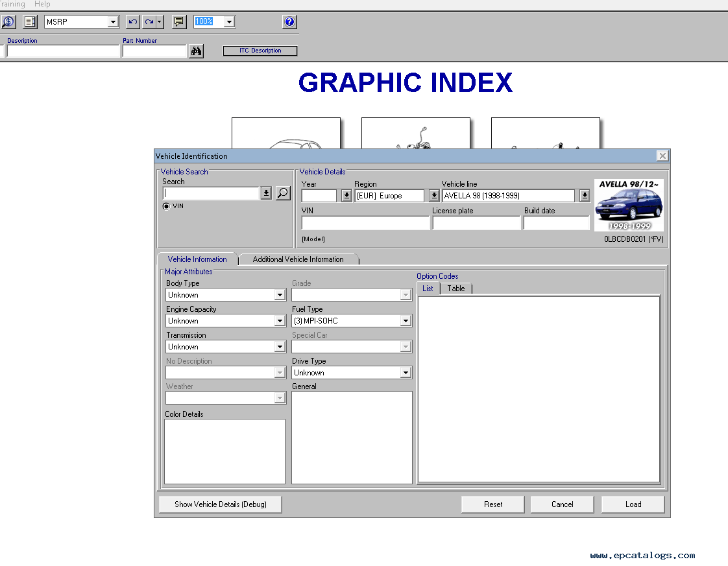Screen dimensions: 728x566
Task: Select the Option Codes List tab
Action: (x=428, y=289)
